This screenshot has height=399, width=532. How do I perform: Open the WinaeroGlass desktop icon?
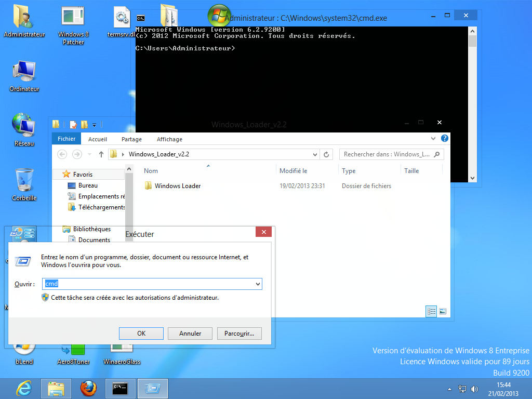tap(122, 355)
